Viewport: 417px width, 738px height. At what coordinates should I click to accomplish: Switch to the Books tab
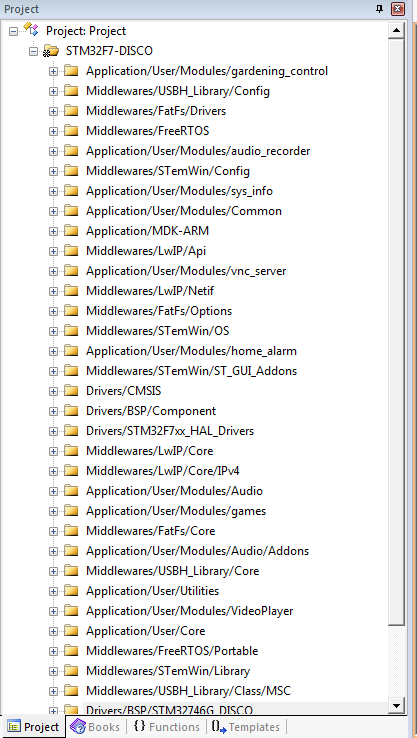pyautogui.click(x=96, y=727)
